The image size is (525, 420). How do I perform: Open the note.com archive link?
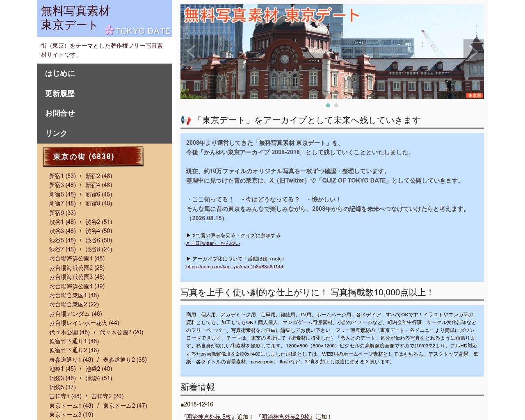[235, 267]
